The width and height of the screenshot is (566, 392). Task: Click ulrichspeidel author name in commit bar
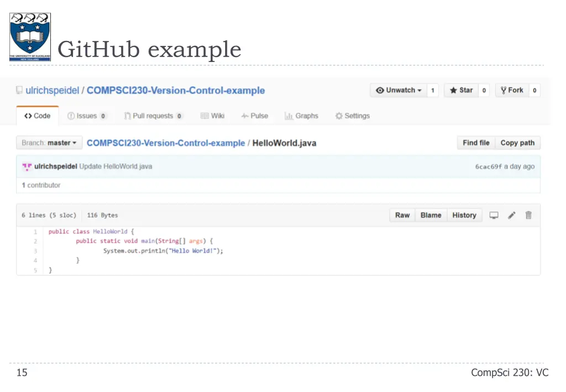click(56, 166)
